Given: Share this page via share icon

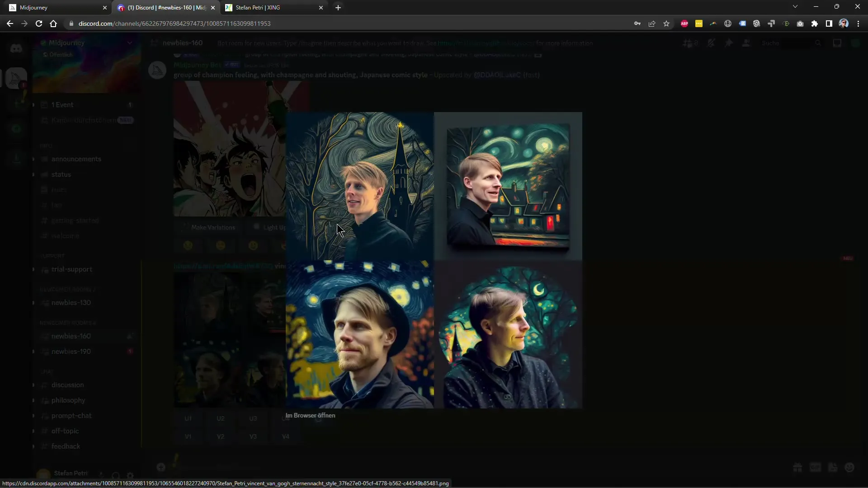Looking at the screenshot, I should (x=652, y=23).
